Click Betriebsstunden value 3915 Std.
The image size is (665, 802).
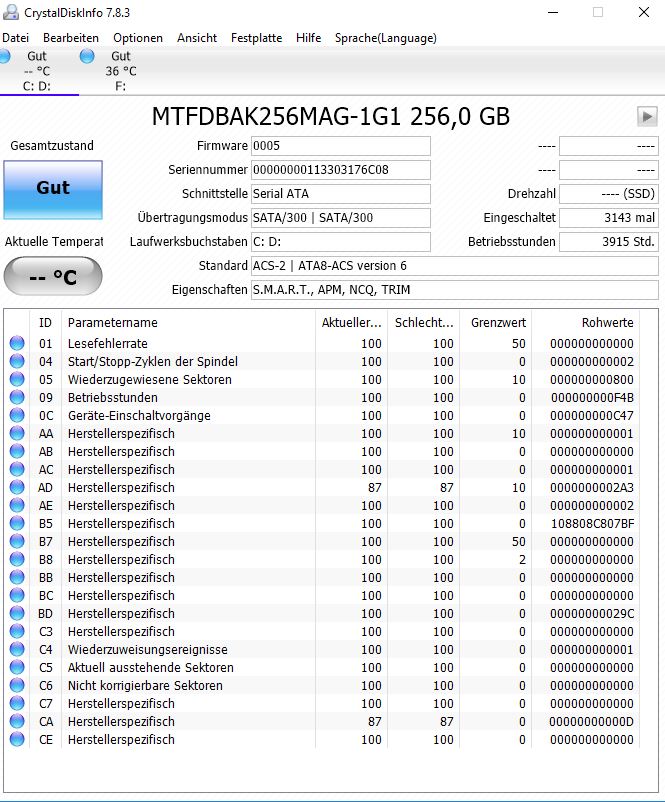[x=609, y=242]
